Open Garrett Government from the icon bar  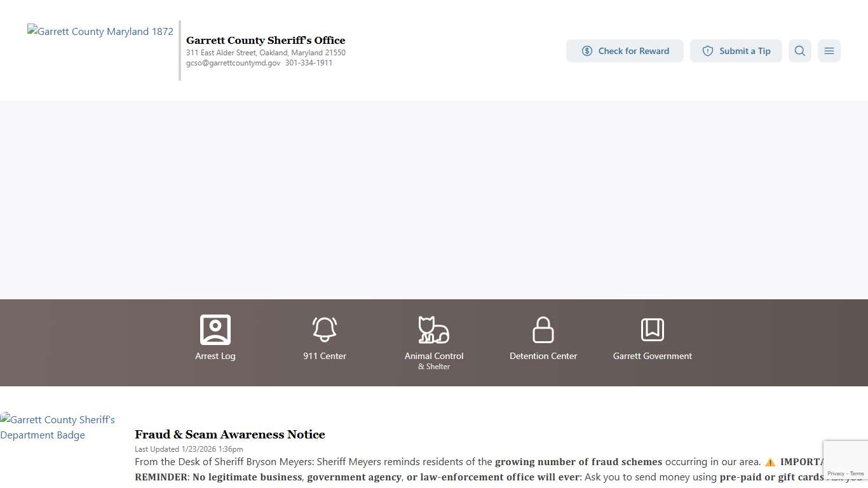652,337
